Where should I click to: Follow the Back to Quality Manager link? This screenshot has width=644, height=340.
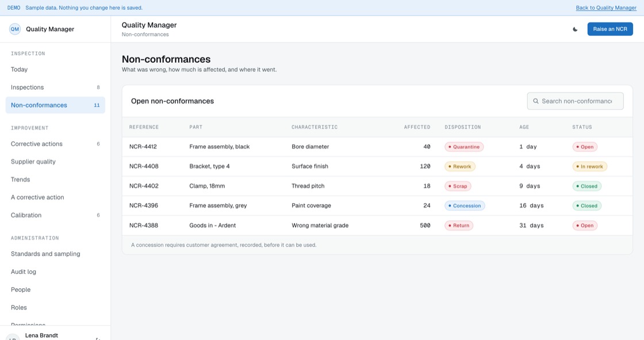pos(606,8)
